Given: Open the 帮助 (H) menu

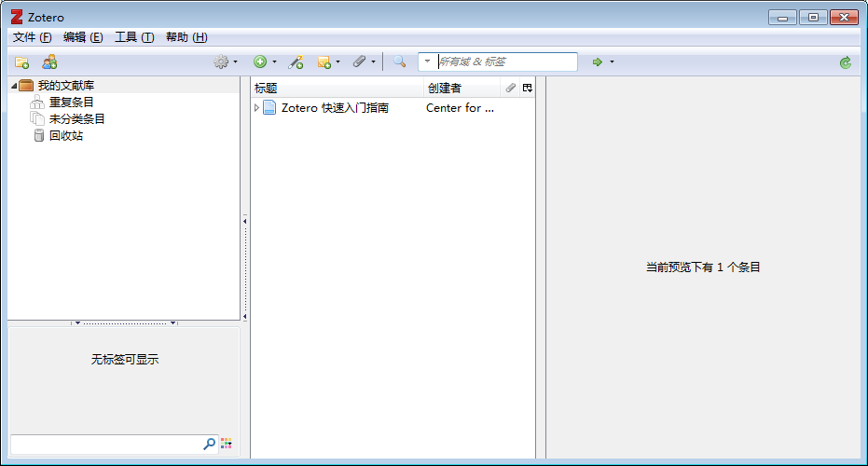Looking at the screenshot, I should 186,37.
